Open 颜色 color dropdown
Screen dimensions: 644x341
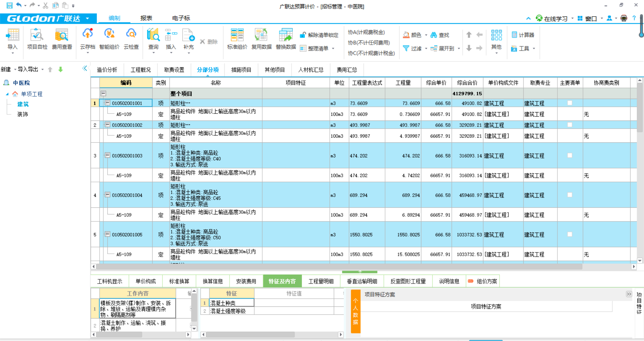[x=426, y=35]
